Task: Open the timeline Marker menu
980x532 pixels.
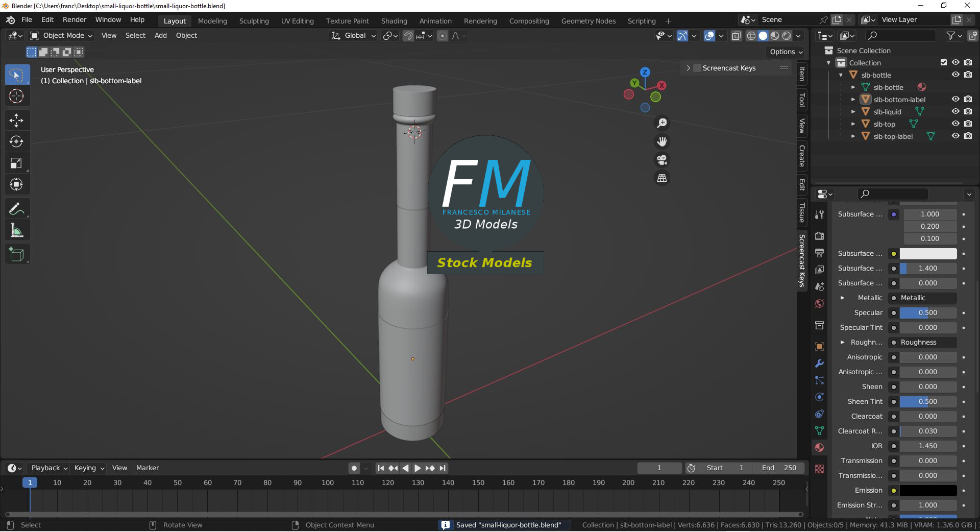Action: [x=148, y=468]
